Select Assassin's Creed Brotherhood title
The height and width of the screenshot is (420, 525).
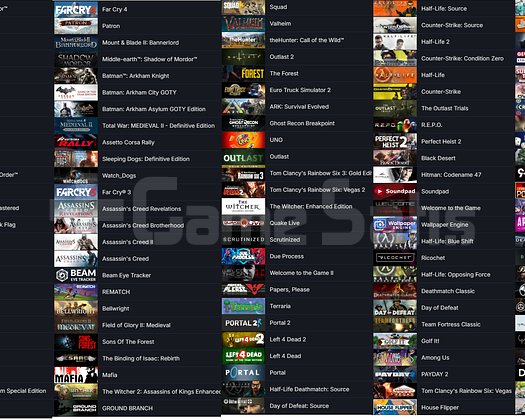click(x=143, y=225)
